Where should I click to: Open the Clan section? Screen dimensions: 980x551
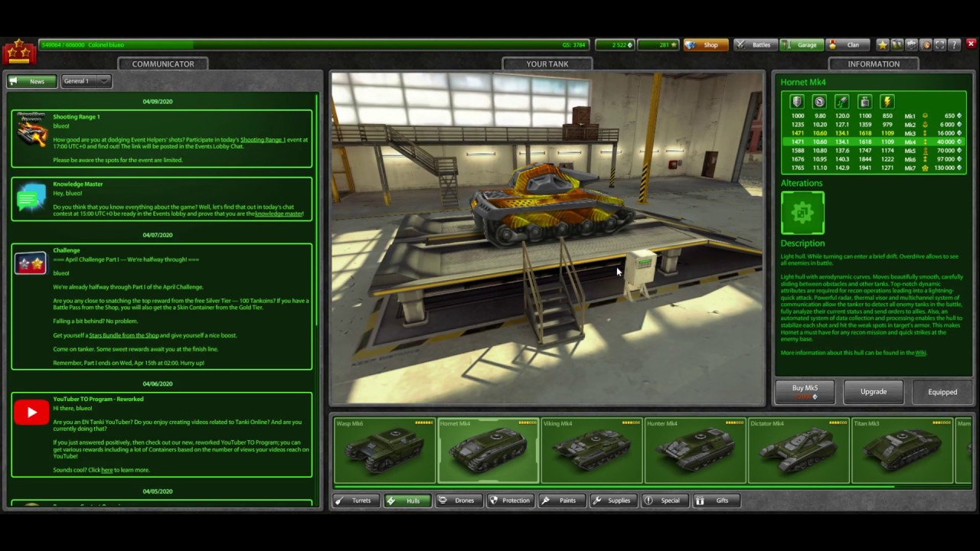pyautogui.click(x=847, y=45)
